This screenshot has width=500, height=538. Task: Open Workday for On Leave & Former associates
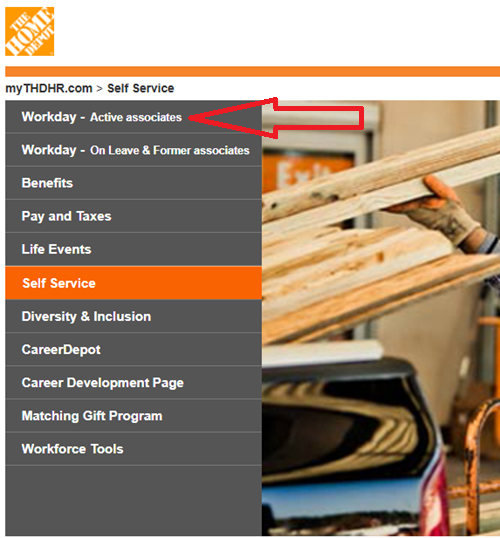coord(133,150)
